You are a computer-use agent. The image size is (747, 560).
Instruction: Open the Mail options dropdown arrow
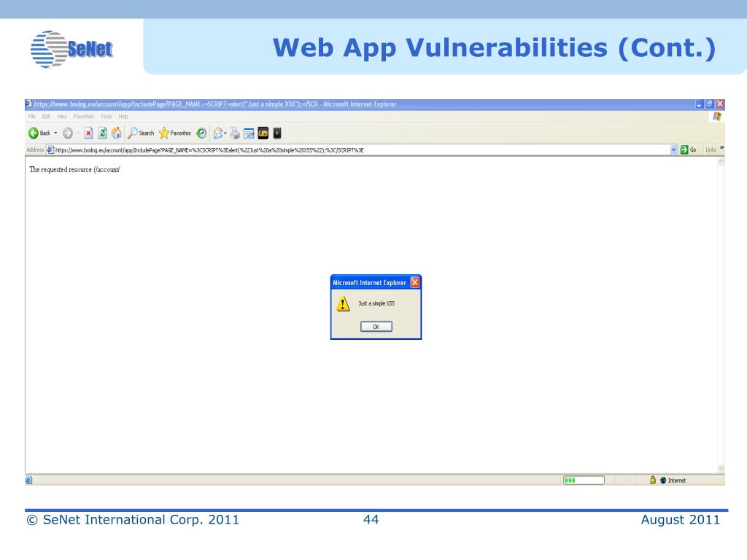[x=225, y=133]
